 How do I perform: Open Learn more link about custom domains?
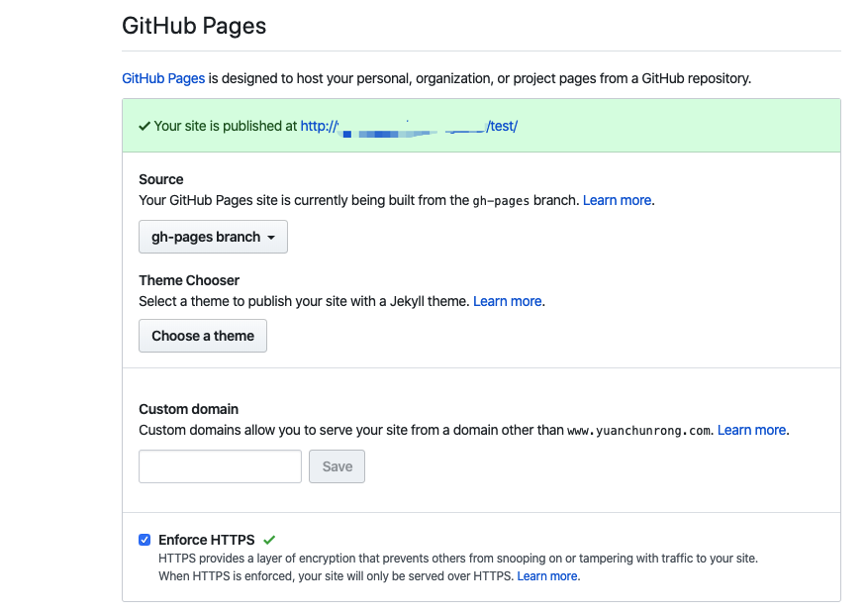(x=751, y=430)
